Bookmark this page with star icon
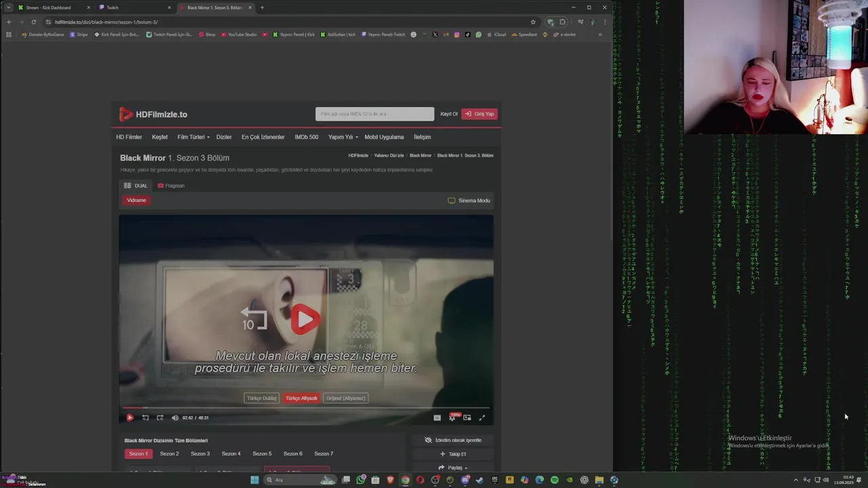The width and height of the screenshot is (868, 488). coord(533,22)
